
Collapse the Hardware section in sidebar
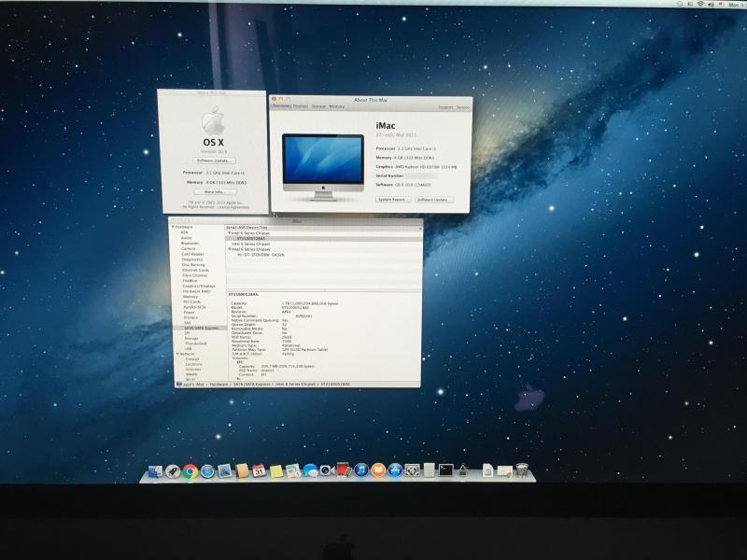tap(172, 227)
